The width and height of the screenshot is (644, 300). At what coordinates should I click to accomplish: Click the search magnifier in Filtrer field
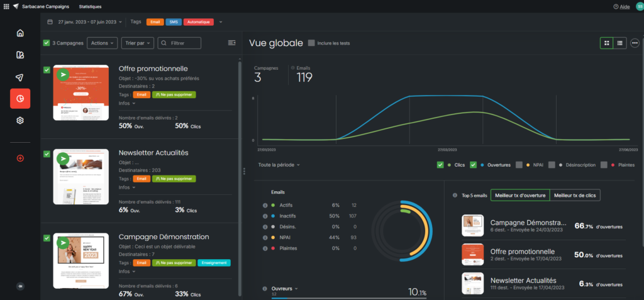coord(164,43)
